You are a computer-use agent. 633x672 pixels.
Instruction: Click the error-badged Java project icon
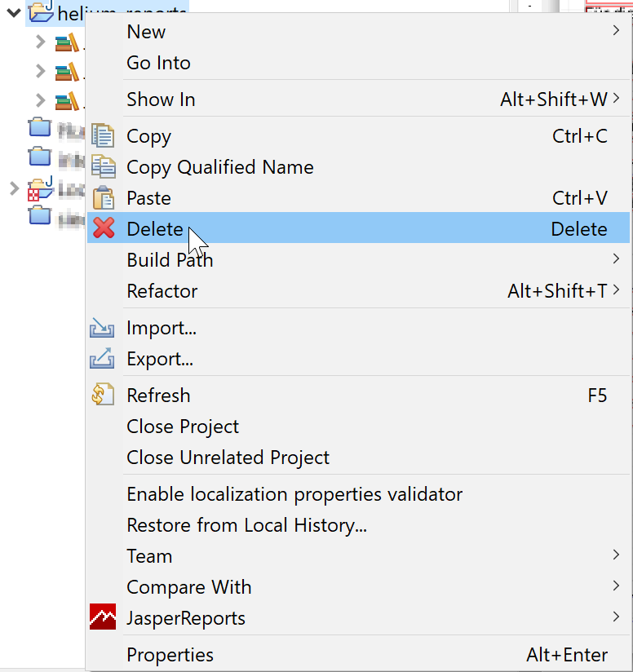point(38,188)
